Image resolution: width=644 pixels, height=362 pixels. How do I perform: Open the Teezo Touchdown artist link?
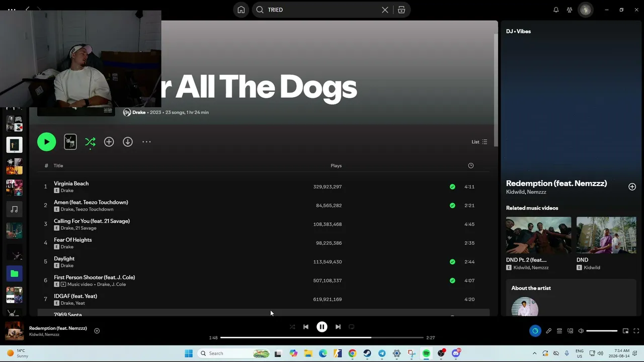94,209
